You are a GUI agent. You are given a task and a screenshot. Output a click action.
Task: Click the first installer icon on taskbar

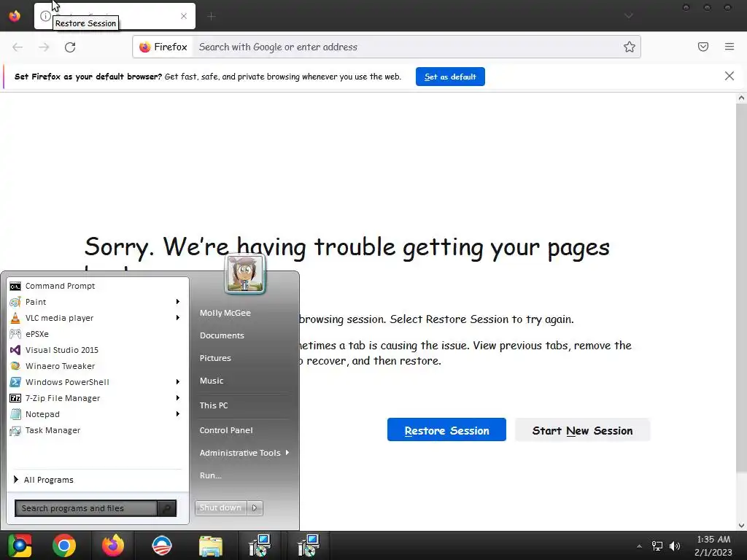click(260, 545)
